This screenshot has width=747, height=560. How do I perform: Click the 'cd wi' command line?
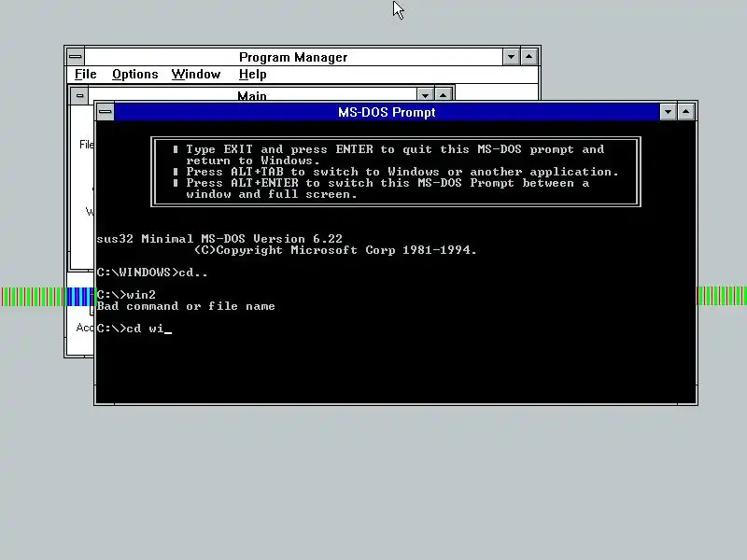134,329
